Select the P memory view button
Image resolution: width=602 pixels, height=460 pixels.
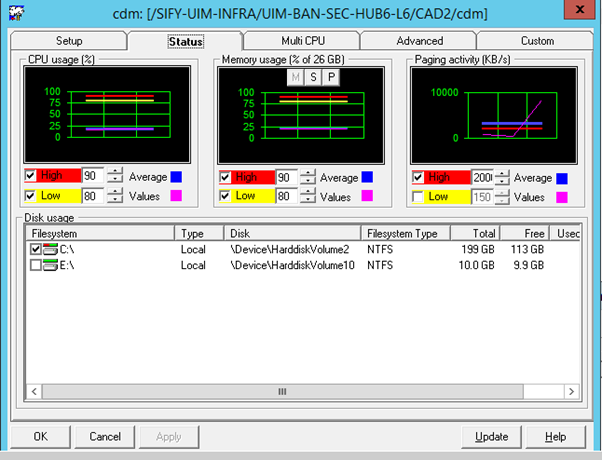[x=331, y=77]
